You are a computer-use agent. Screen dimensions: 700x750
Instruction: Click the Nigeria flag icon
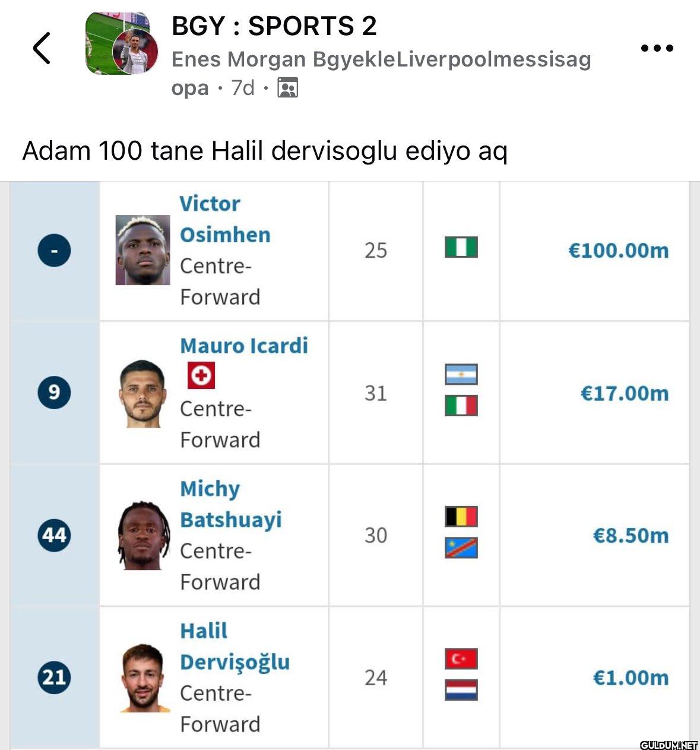click(x=461, y=247)
